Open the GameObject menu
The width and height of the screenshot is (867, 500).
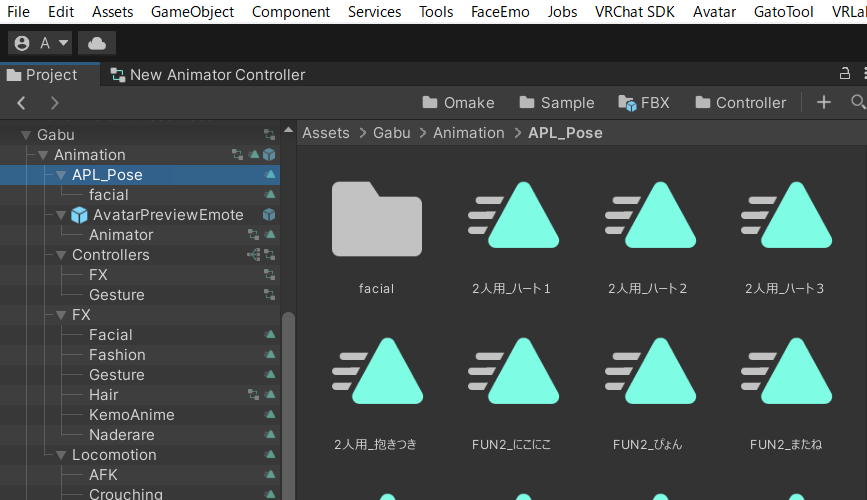click(x=192, y=12)
